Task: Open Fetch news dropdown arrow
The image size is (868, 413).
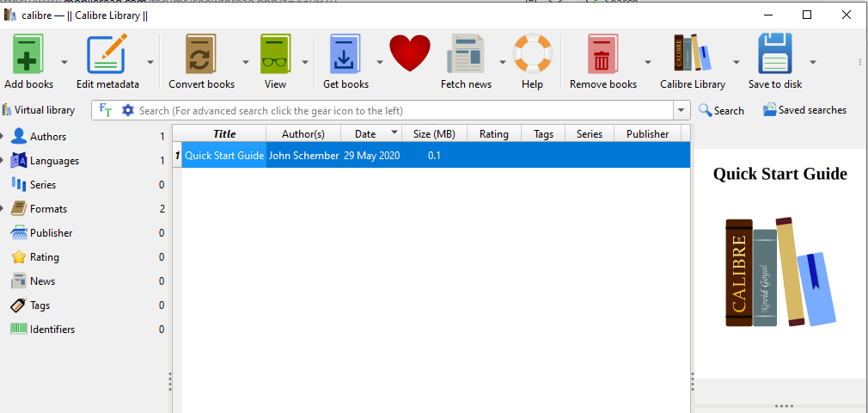Action: coord(503,62)
